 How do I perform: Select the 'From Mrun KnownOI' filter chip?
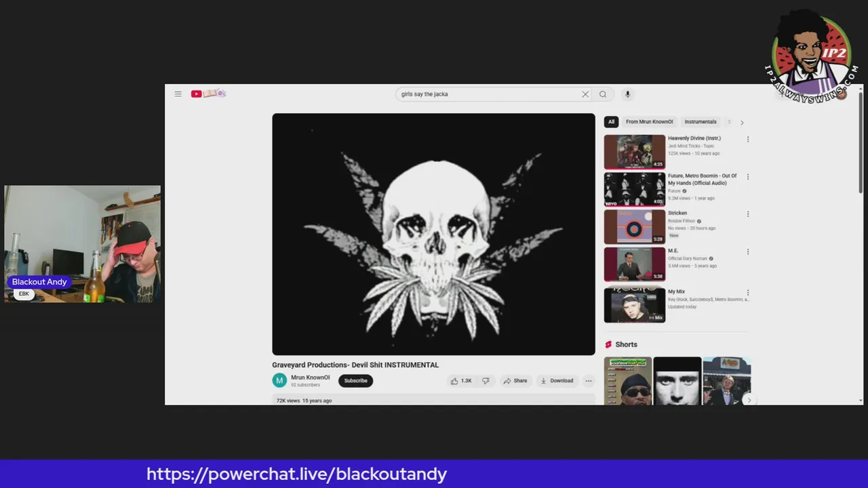pos(649,122)
